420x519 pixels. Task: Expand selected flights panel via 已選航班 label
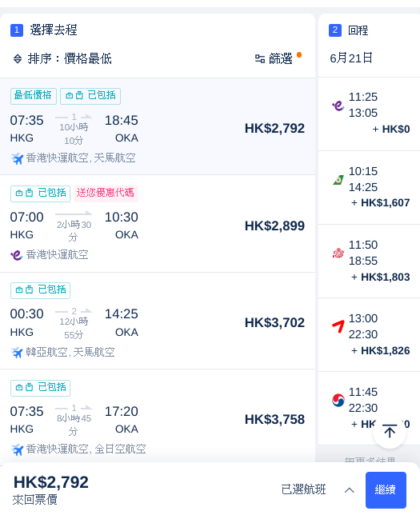pyautogui.click(x=303, y=489)
